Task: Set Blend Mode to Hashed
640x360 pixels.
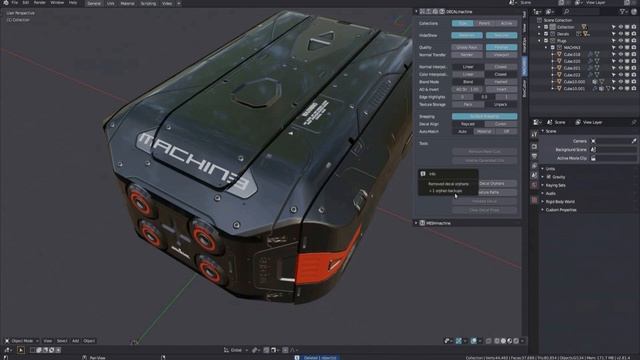Action: [x=501, y=82]
